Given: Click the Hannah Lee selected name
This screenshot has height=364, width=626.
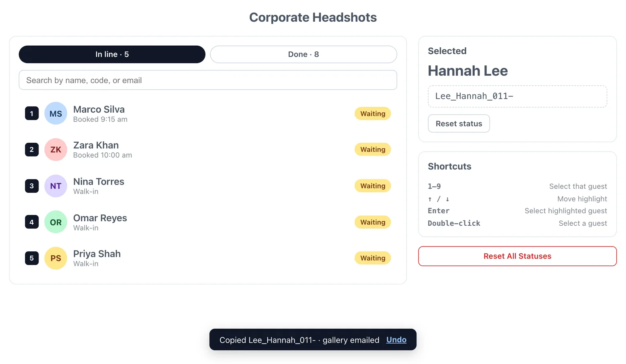Looking at the screenshot, I should tap(468, 71).
